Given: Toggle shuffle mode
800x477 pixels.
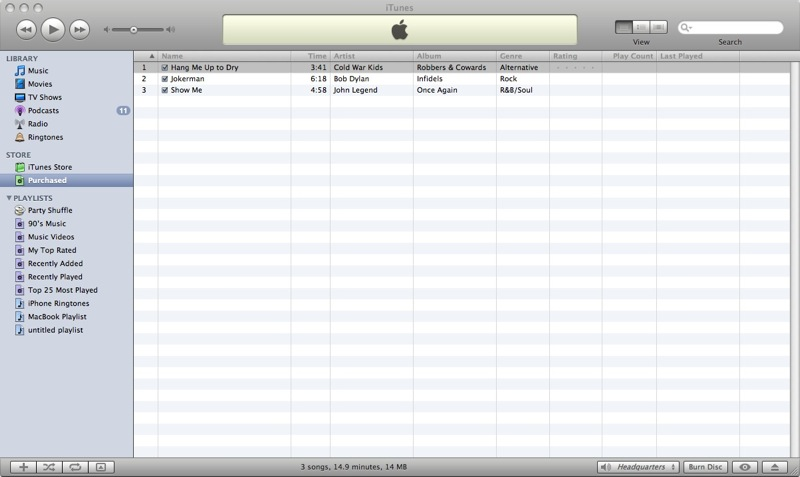Looking at the screenshot, I should [49, 467].
